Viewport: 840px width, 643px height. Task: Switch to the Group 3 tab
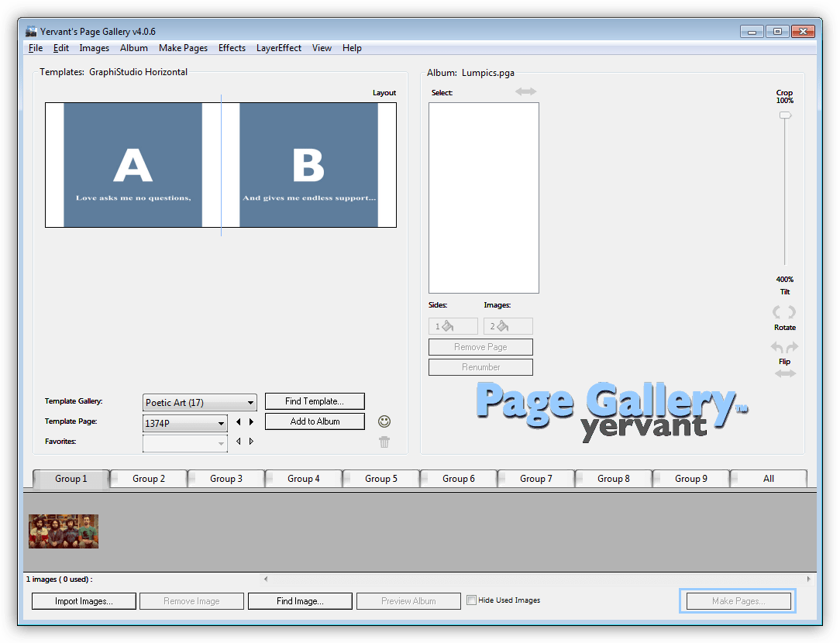coord(226,479)
